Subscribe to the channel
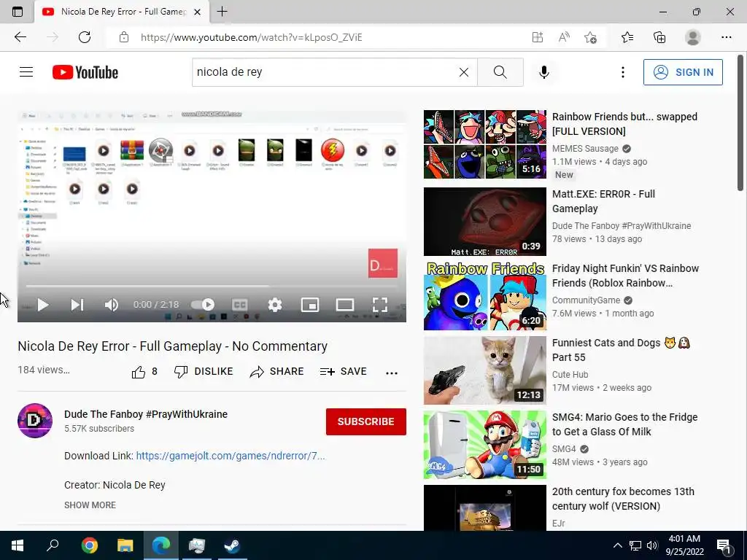This screenshot has width=747, height=560. (366, 421)
